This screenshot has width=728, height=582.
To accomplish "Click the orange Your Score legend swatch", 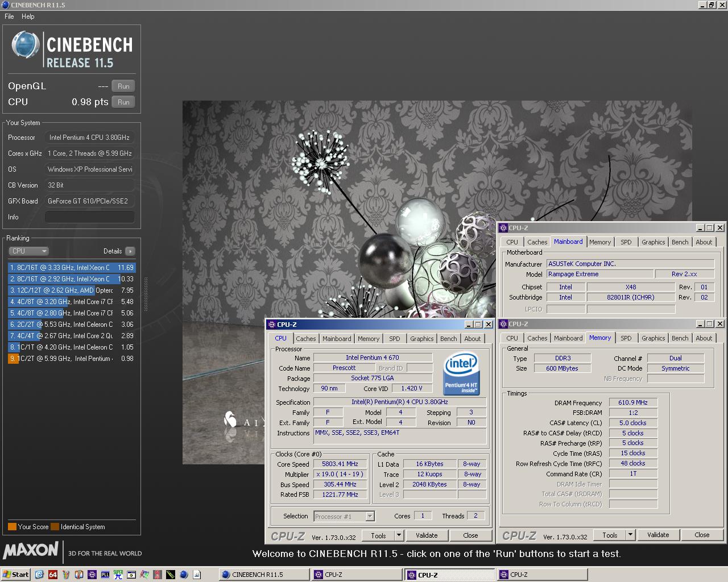I will (x=12, y=527).
